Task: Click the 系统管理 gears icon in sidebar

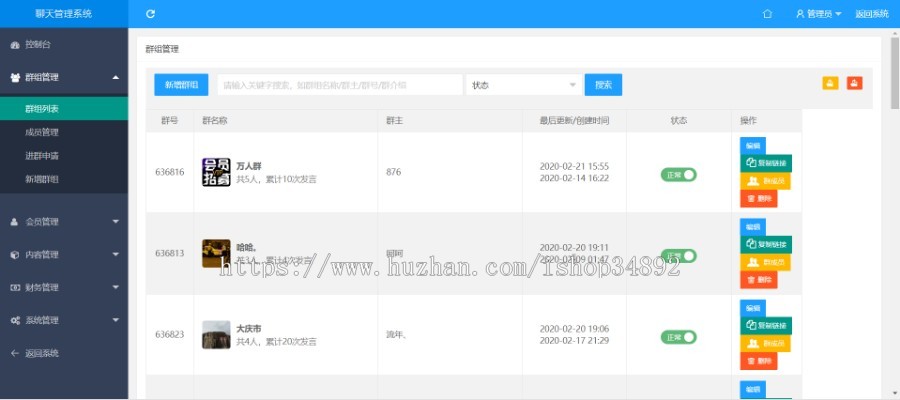Action: pos(15,320)
